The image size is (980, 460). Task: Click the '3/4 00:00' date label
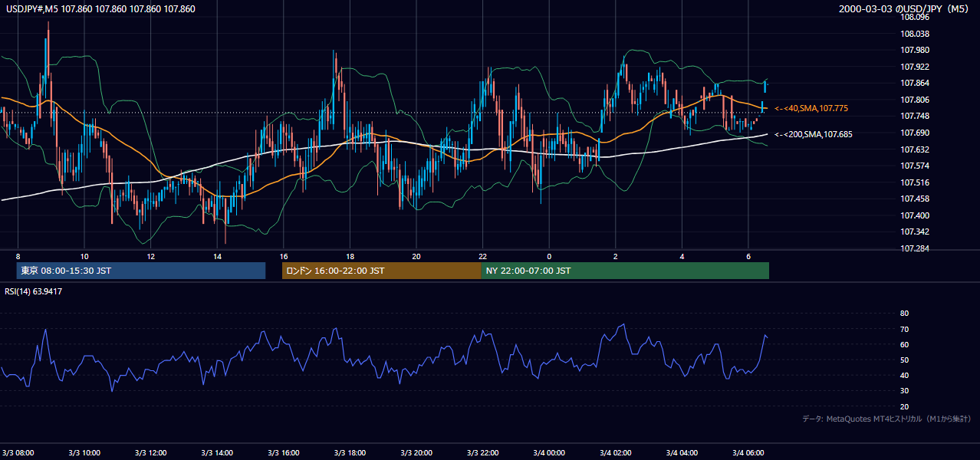coord(549,452)
